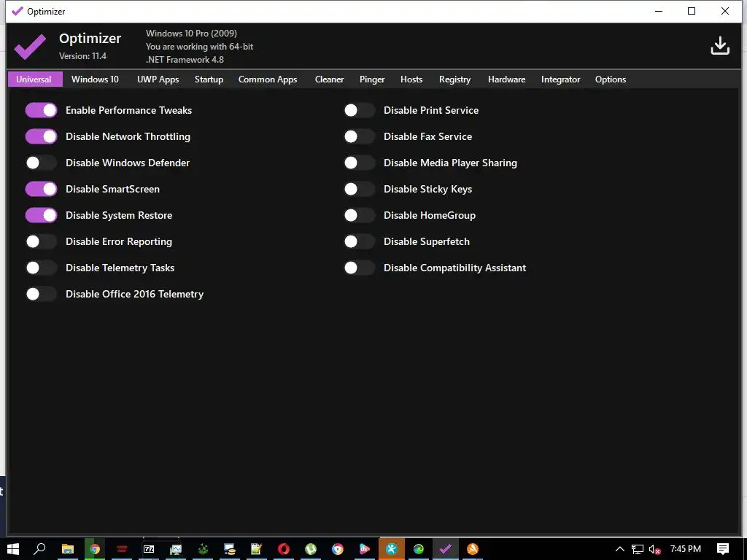Switch to the Hosts tab

pyautogui.click(x=411, y=79)
